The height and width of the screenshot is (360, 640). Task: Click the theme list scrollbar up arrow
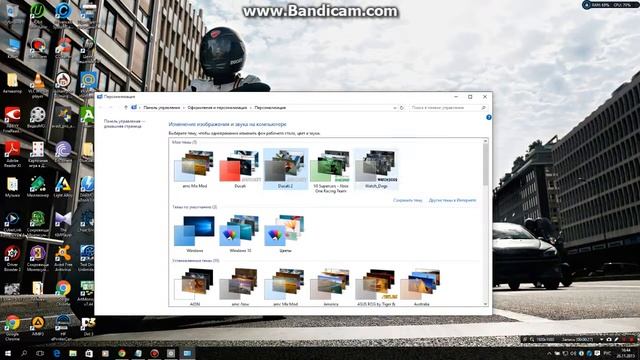(x=485, y=141)
